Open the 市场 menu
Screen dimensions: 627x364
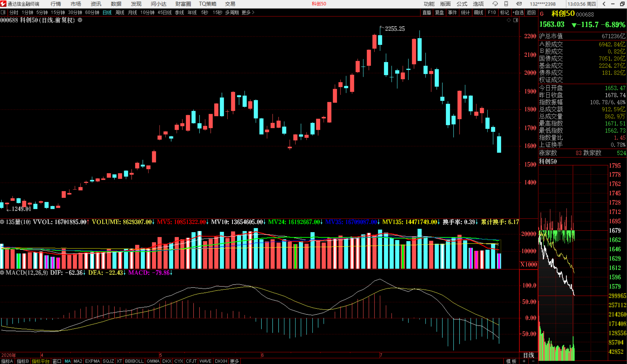(x=76, y=4)
